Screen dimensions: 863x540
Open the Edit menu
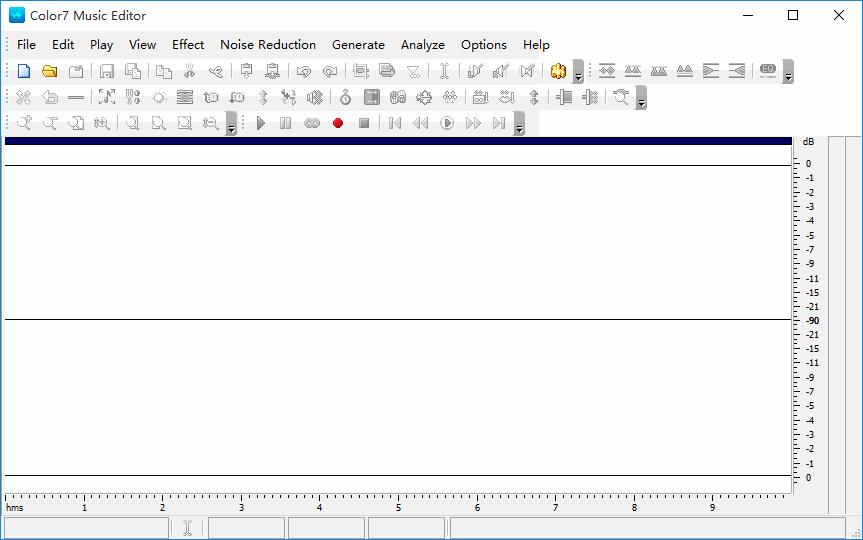pos(63,45)
